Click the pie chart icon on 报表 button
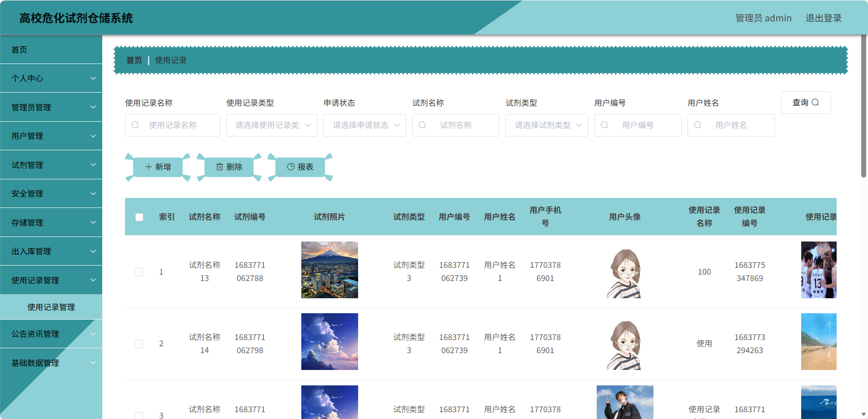The height and width of the screenshot is (419, 868). click(x=291, y=167)
